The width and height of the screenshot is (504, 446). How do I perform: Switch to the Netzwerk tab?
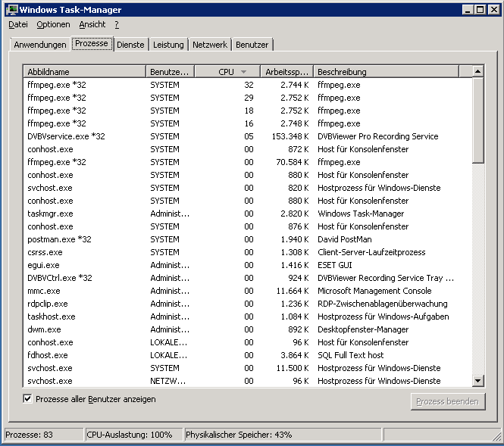tap(210, 45)
